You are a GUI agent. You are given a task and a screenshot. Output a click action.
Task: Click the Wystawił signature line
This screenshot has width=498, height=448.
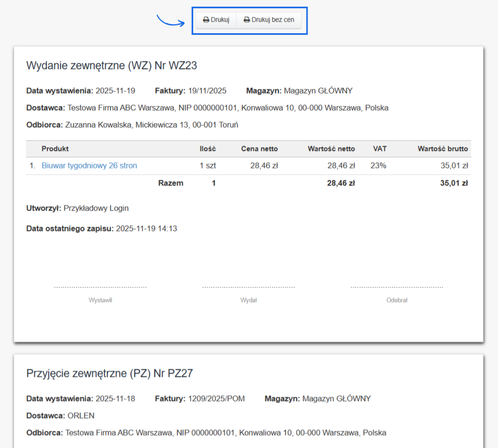click(100, 287)
